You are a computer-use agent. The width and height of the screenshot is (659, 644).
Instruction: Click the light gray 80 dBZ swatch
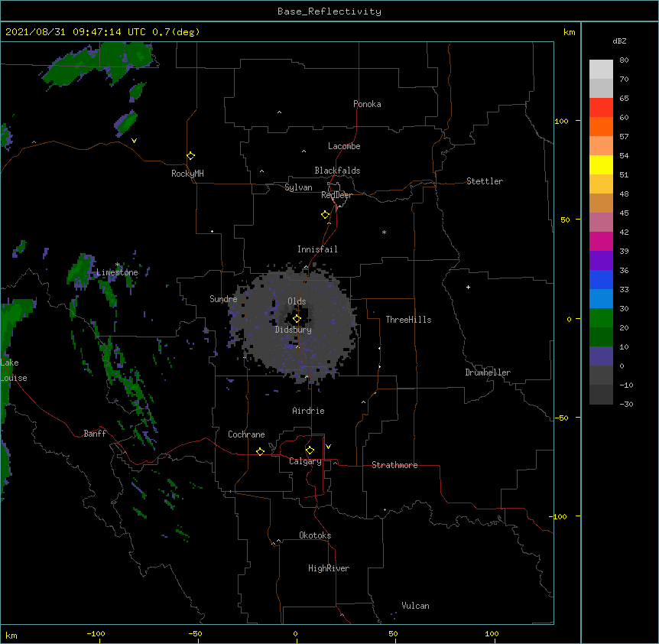(x=601, y=70)
